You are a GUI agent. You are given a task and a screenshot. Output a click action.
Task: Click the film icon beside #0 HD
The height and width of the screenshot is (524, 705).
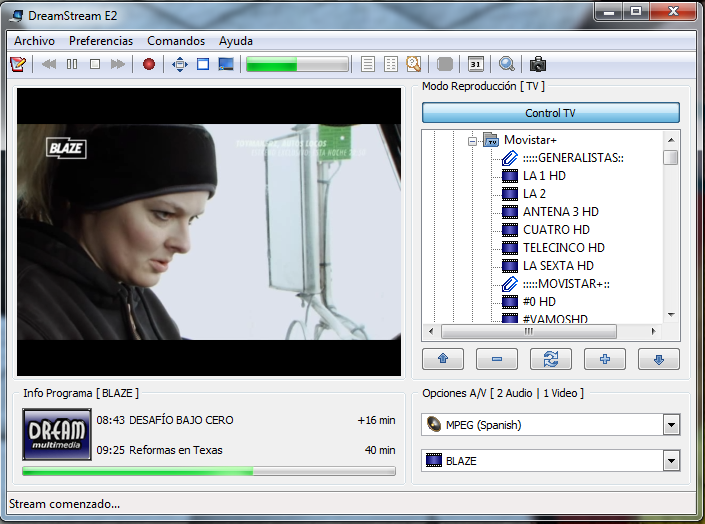(509, 302)
